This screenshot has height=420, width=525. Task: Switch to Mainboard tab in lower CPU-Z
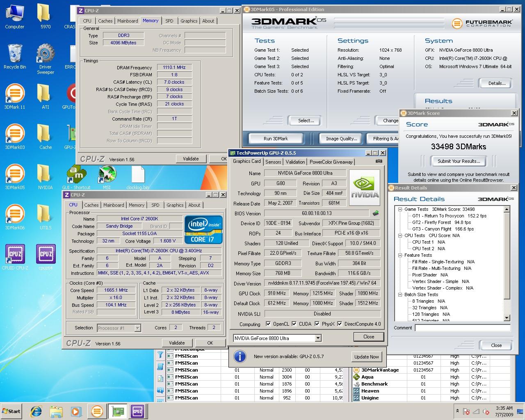click(114, 205)
